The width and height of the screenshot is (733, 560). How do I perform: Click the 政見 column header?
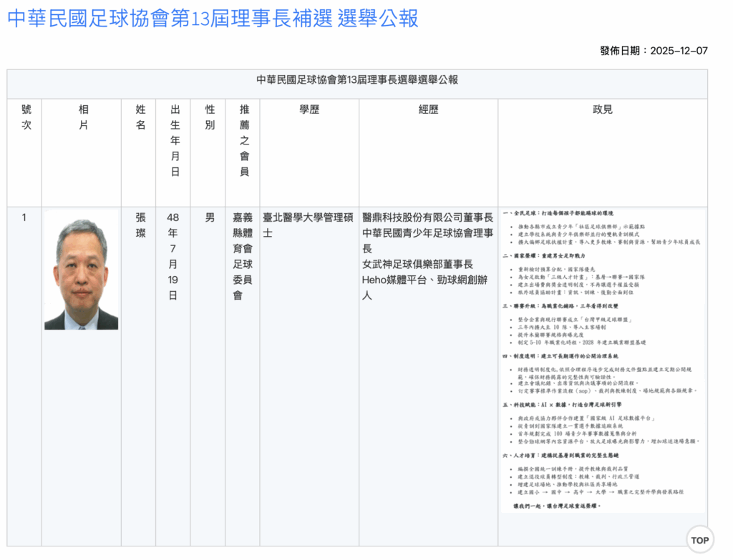pyautogui.click(x=603, y=109)
